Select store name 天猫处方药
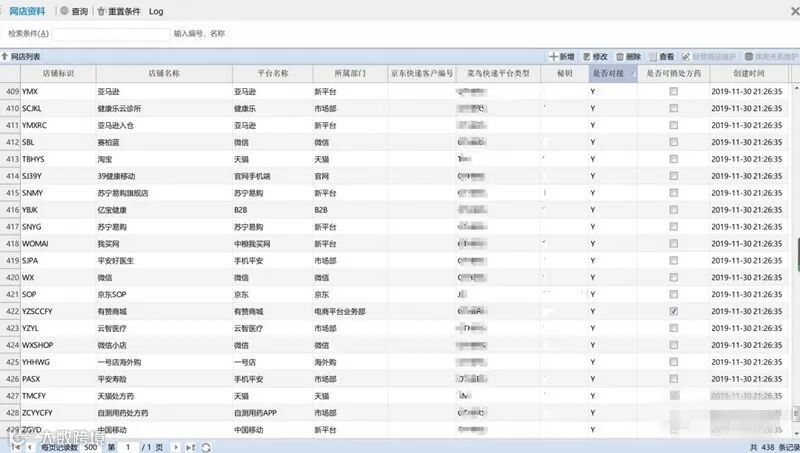800x453 pixels. [x=115, y=396]
